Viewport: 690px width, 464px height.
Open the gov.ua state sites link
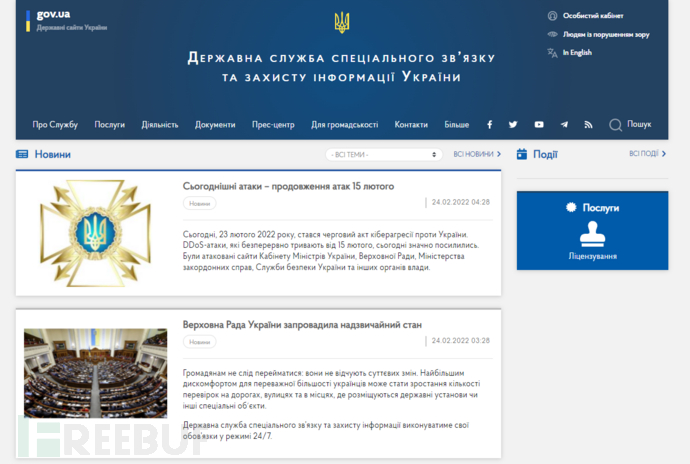(67, 20)
